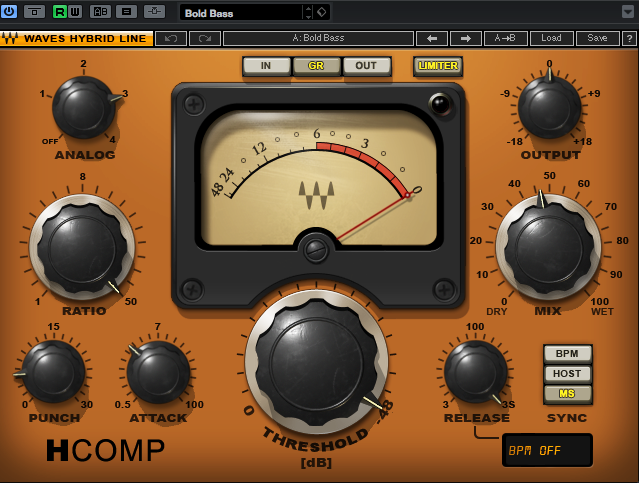639x483 pixels.
Task: Click the Mix dry/wet knob
Action: [x=549, y=247]
